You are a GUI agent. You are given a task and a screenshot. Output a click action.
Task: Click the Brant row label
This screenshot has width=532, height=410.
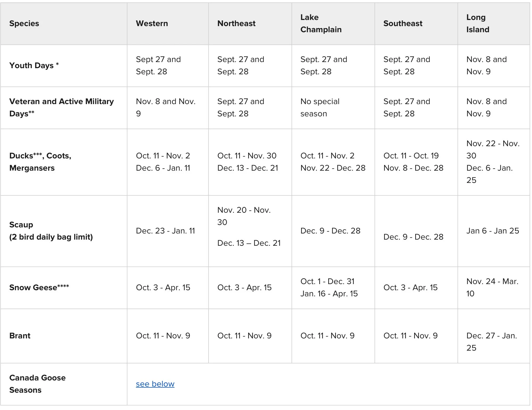[x=20, y=336]
